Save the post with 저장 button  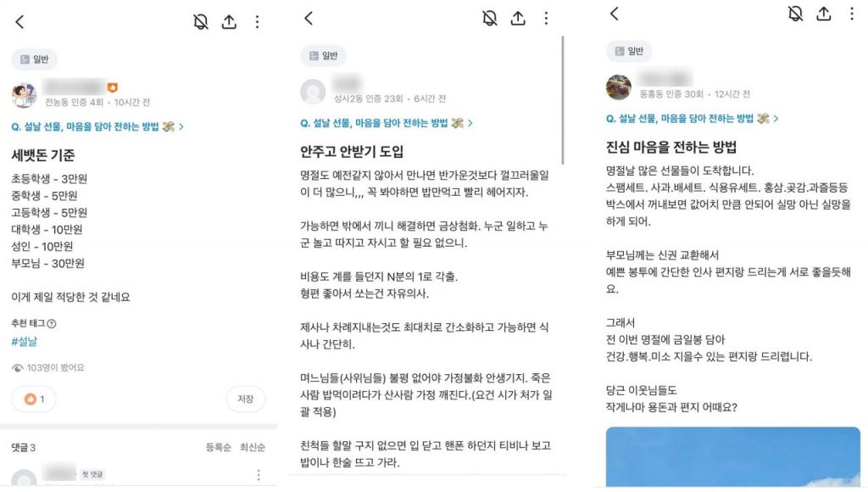[x=245, y=399]
